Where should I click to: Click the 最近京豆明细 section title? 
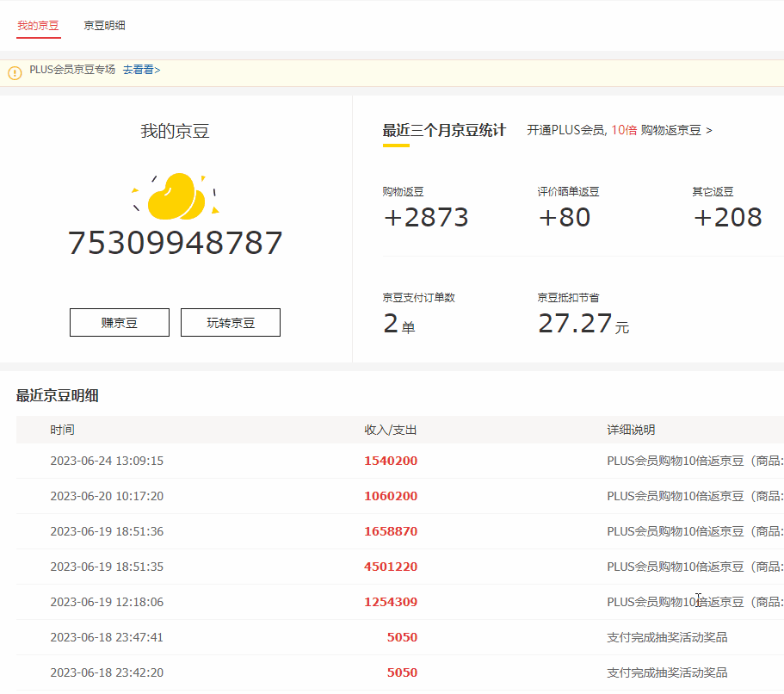click(57, 396)
